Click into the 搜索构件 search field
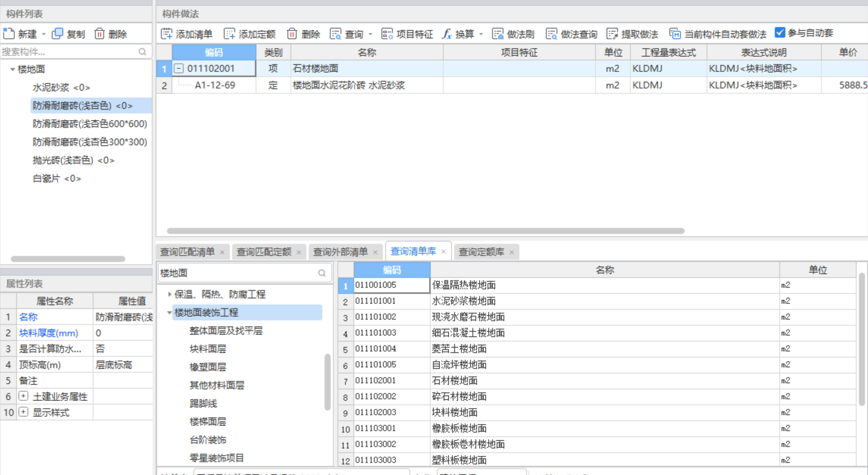This screenshot has height=475, width=868. [68, 52]
